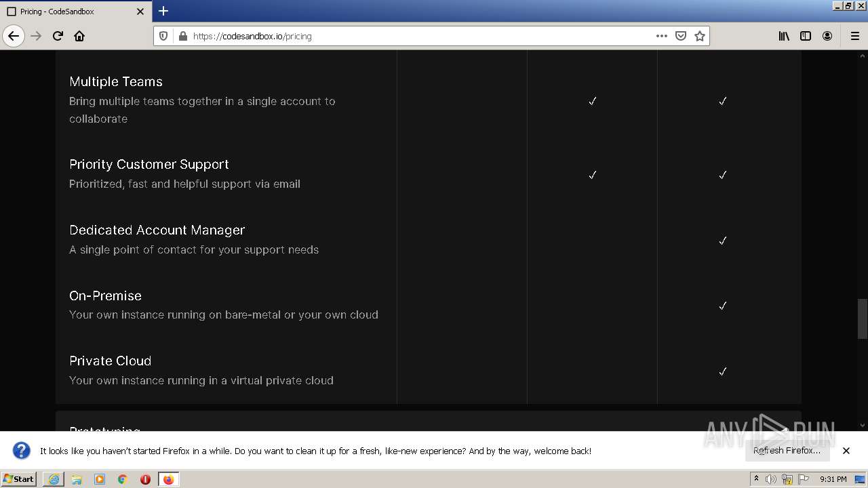Save page to Pocket
Image resolution: width=868 pixels, height=488 pixels.
pyautogui.click(x=681, y=36)
